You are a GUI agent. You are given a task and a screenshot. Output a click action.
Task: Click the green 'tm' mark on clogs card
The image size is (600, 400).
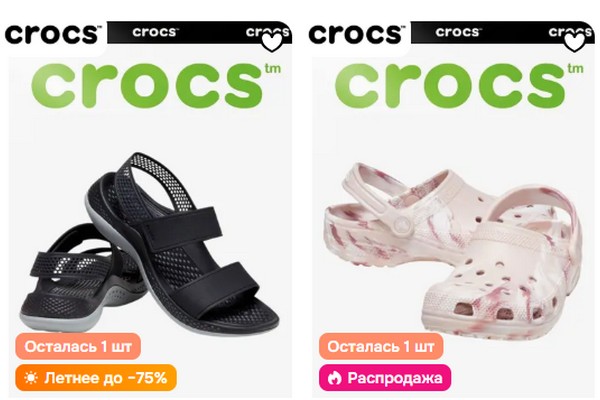576,69
